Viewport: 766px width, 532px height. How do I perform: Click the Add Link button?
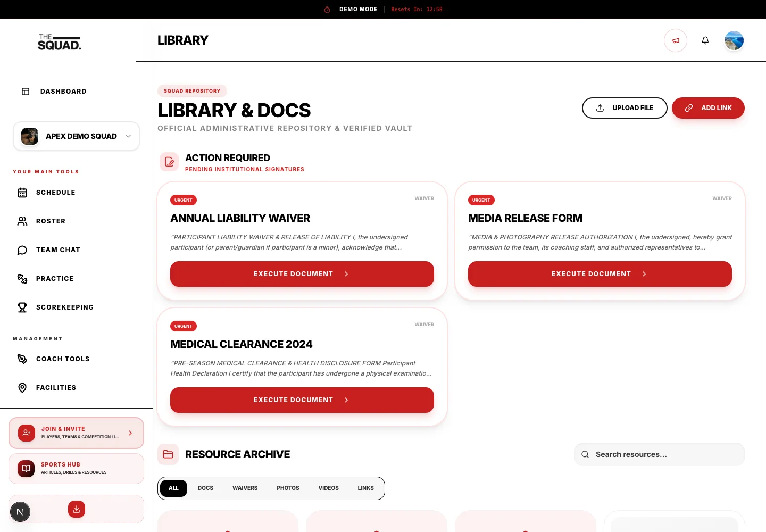pyautogui.click(x=708, y=108)
